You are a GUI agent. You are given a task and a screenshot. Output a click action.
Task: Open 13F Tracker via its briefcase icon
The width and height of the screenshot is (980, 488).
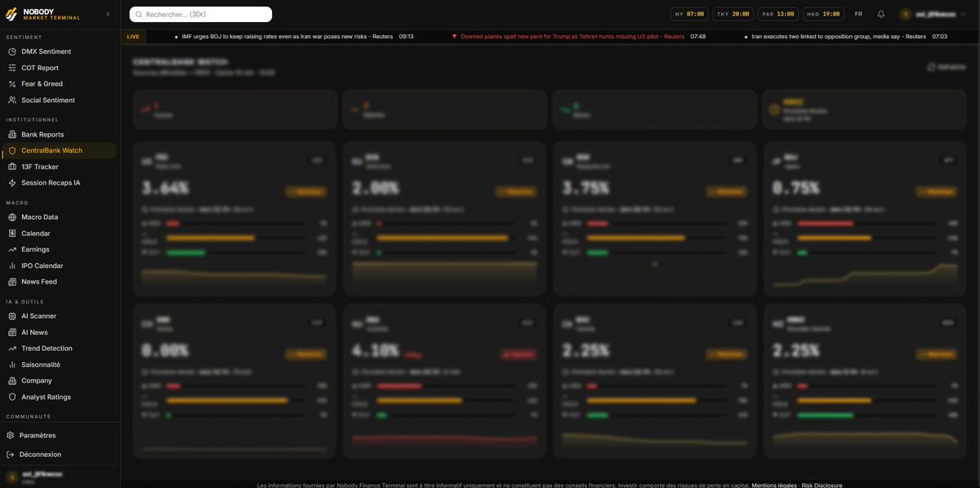coord(12,167)
